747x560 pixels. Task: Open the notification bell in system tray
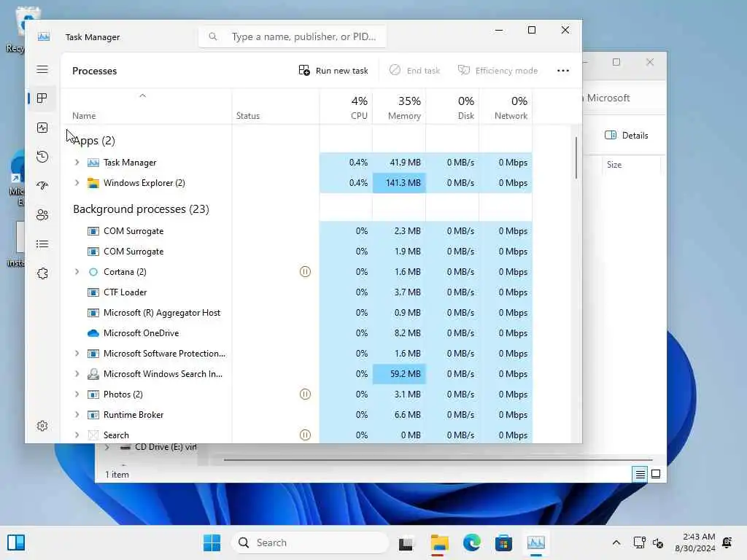(727, 542)
